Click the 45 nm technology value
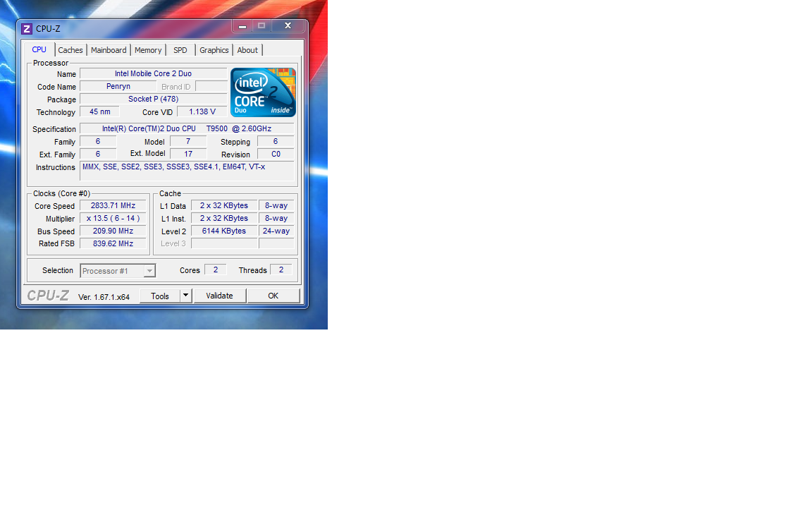812x508 pixels. click(x=100, y=112)
